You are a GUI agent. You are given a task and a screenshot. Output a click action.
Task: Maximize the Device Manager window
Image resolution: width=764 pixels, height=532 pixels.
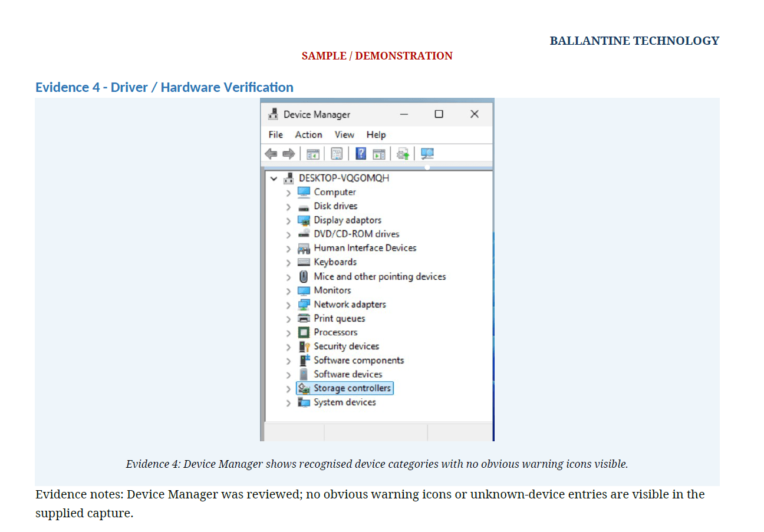(x=439, y=114)
